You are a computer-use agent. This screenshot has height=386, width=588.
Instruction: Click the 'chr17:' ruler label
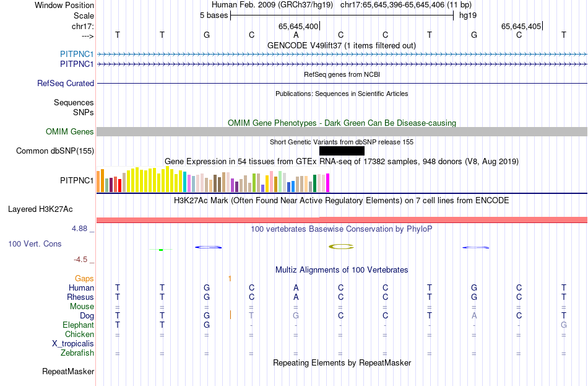pyautogui.click(x=83, y=26)
